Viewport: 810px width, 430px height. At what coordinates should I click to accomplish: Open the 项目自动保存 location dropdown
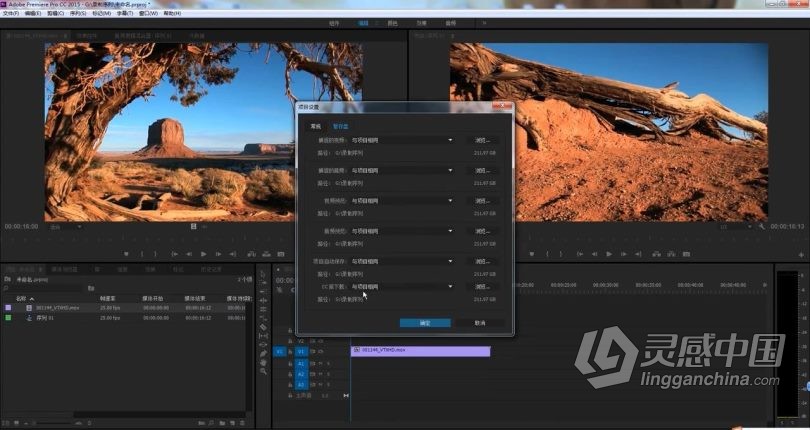(402, 262)
